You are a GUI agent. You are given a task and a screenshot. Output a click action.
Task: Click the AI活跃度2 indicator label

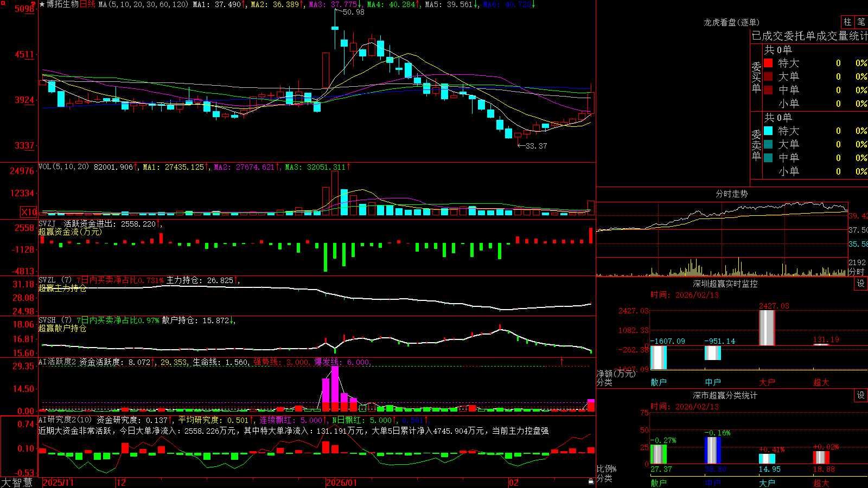pos(58,362)
